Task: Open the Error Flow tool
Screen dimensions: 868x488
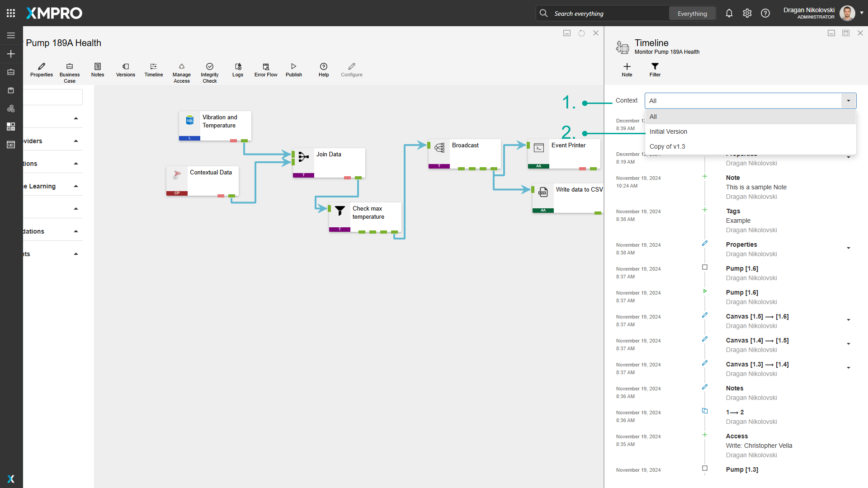Action: tap(266, 70)
